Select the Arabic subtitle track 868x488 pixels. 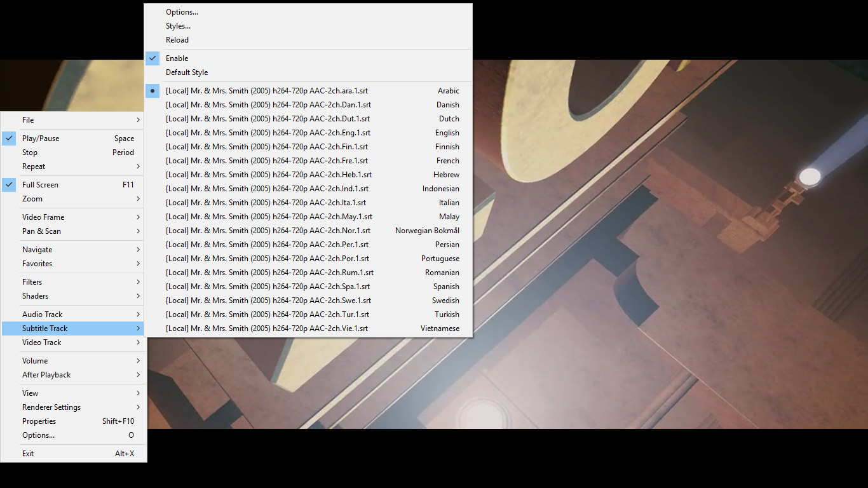[308, 91]
